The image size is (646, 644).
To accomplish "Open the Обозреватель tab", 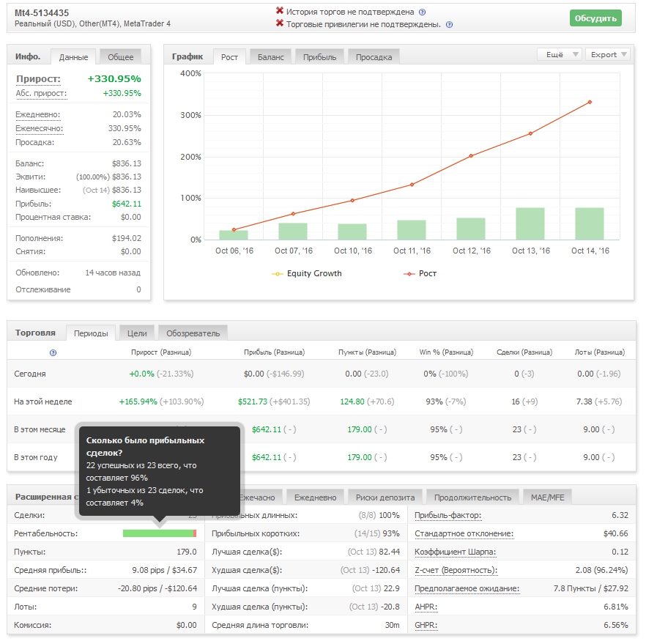I will (193, 333).
